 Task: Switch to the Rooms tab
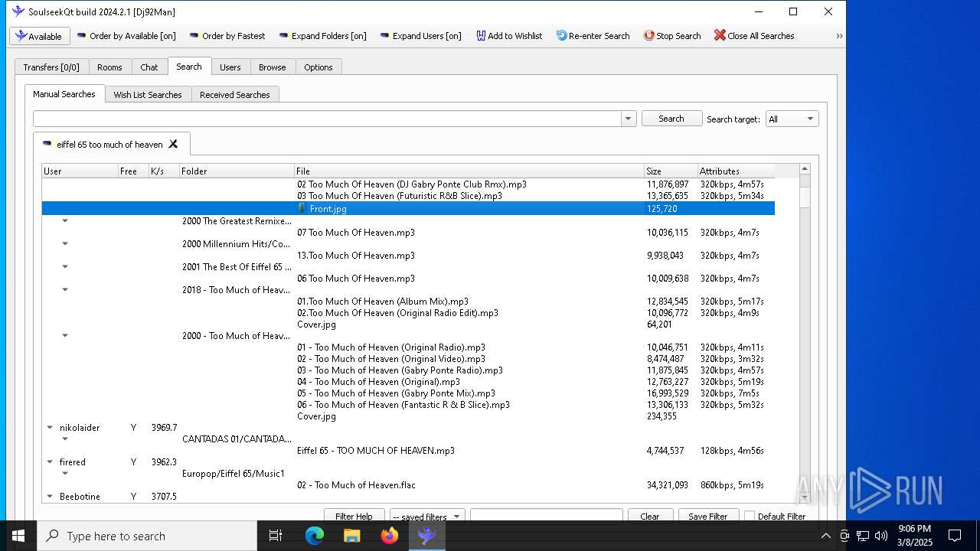pos(109,67)
